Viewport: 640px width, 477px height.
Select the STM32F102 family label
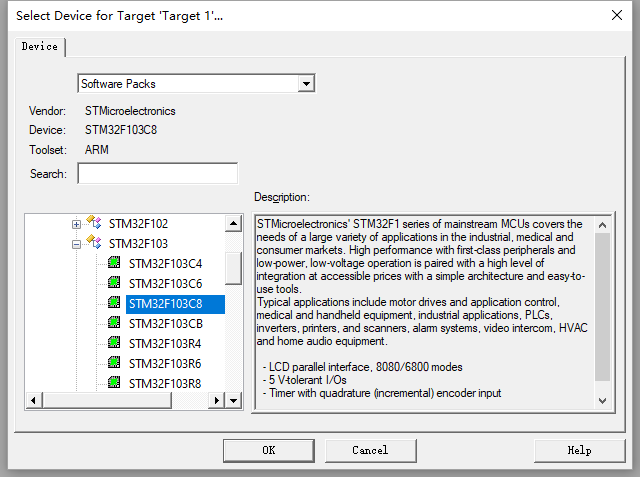[x=138, y=224]
